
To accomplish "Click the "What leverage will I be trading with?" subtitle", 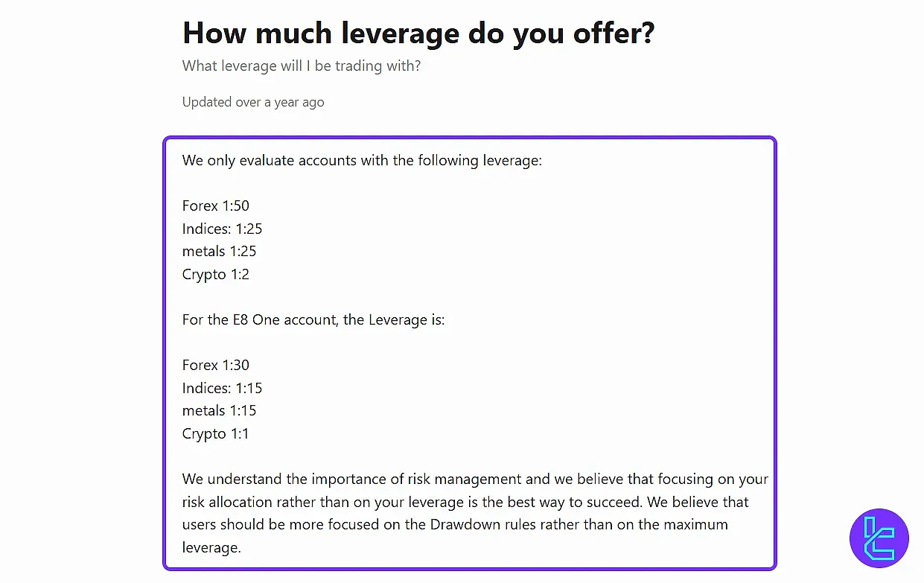I will 301,66.
